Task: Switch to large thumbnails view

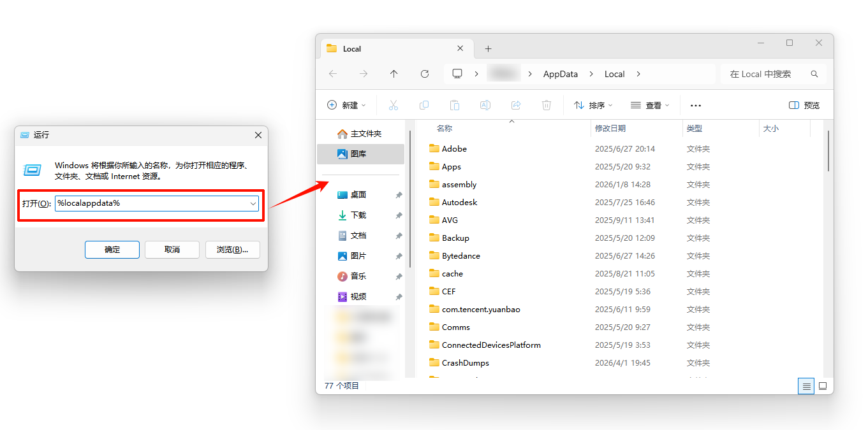Action: (x=823, y=386)
